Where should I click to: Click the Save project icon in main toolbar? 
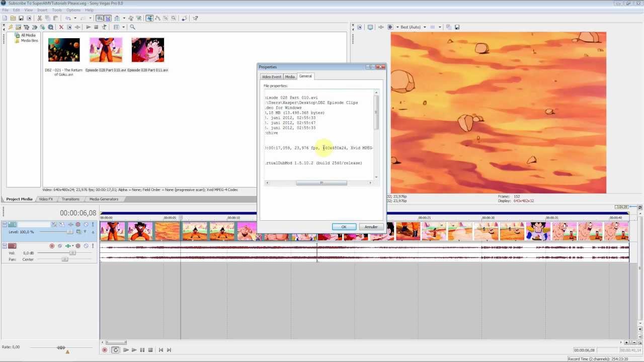(21, 18)
